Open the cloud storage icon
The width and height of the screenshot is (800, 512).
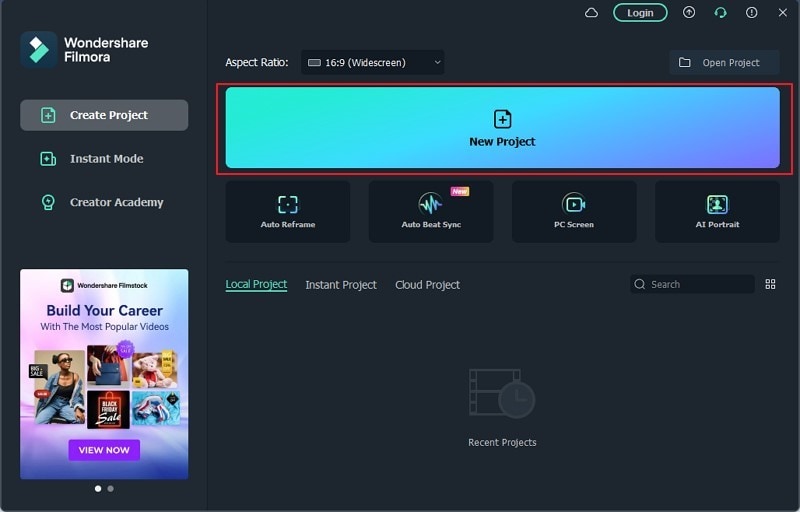(591, 13)
